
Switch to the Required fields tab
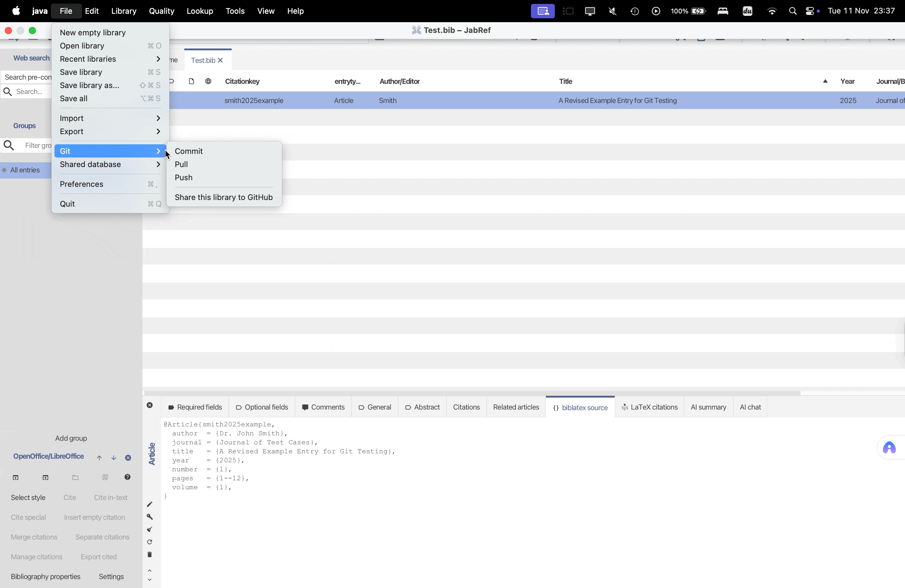(195, 407)
